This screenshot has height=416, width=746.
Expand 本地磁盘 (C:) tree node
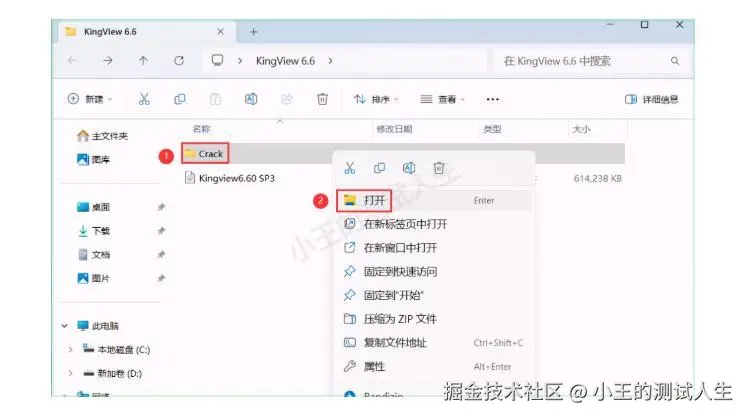coord(70,350)
